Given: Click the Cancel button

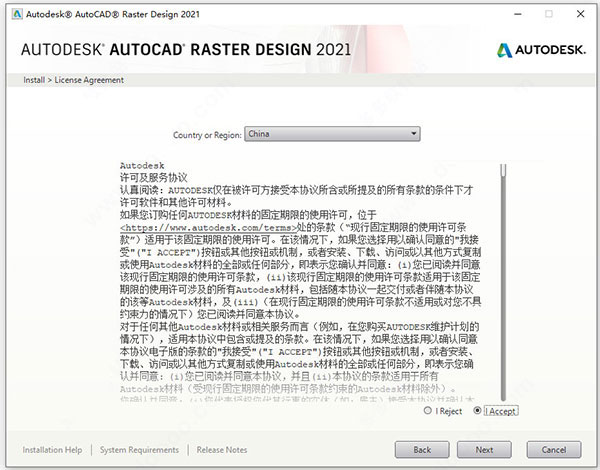Looking at the screenshot, I should coord(554,450).
